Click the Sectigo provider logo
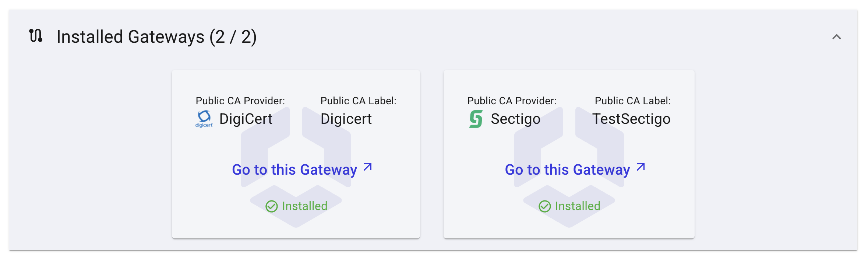Image resolution: width=868 pixels, height=255 pixels. click(476, 119)
